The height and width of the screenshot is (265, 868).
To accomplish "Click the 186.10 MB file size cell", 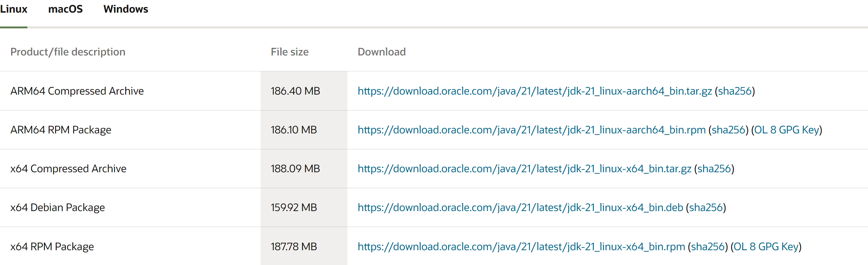I will click(304, 130).
